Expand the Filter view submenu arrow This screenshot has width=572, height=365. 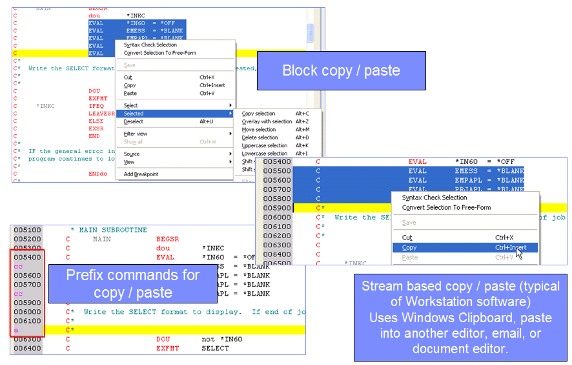(x=230, y=134)
